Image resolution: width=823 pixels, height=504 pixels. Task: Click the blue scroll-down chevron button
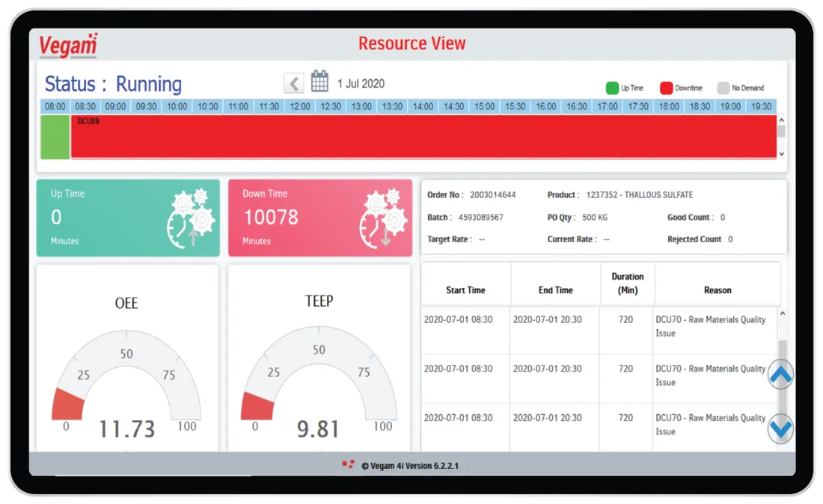780,428
